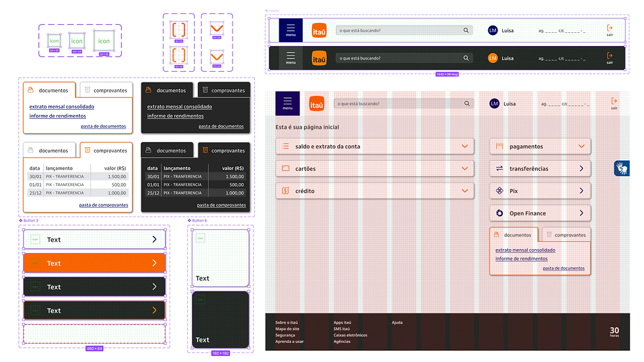Image resolution: width=644 pixels, height=362 pixels.
Task: Click the orange LM avatar in the dark header
Action: [x=492, y=58]
